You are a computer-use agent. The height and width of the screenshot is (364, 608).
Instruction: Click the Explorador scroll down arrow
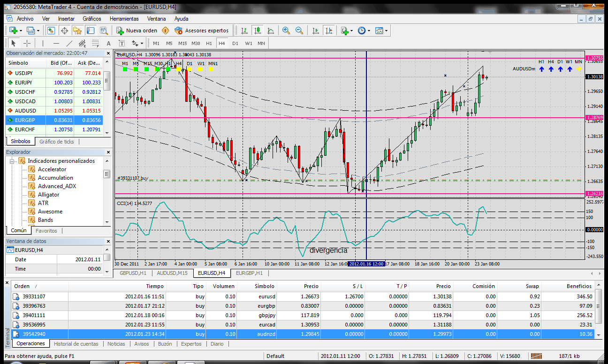tap(107, 222)
